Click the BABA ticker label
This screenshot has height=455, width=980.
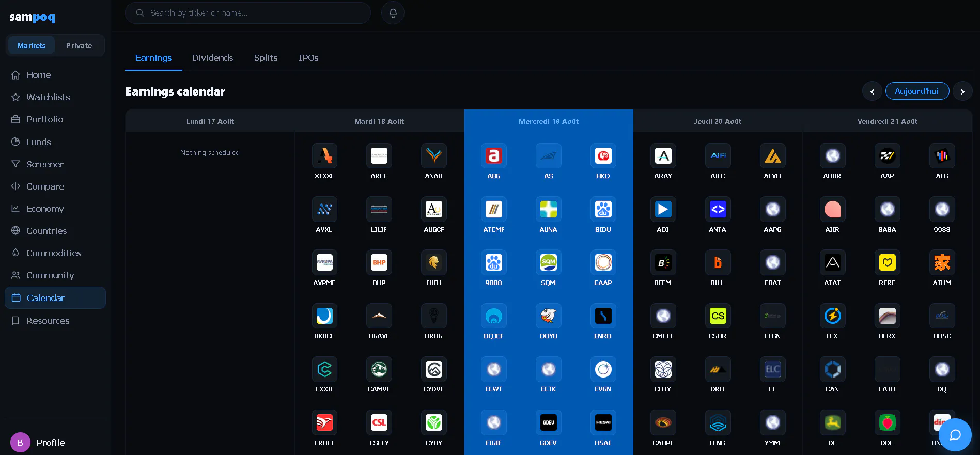coord(887,230)
